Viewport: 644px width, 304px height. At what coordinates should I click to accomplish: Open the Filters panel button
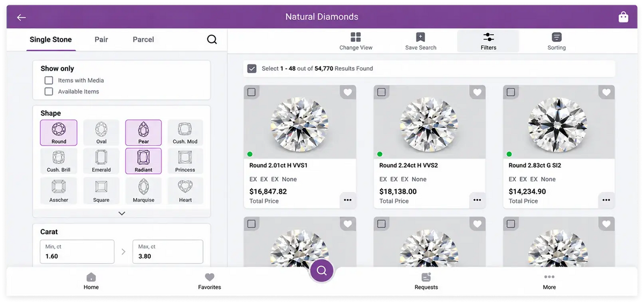tap(488, 41)
